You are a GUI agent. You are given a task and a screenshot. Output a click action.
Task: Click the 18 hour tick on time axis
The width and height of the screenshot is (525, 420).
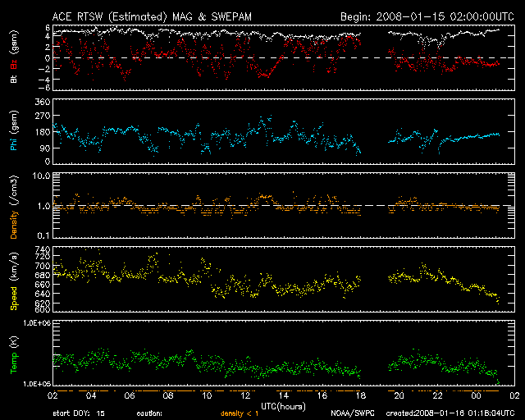[x=361, y=396]
